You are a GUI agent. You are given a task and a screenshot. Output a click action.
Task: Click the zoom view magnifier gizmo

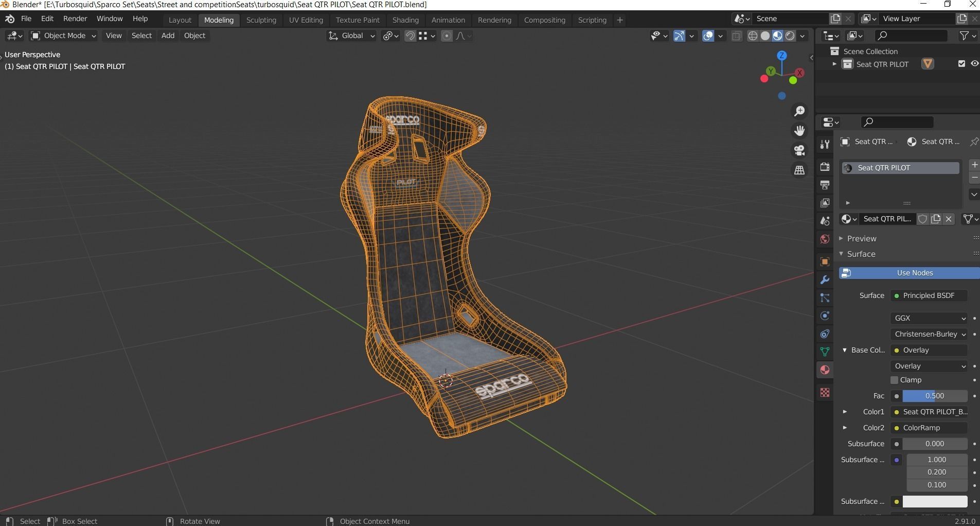tap(799, 111)
